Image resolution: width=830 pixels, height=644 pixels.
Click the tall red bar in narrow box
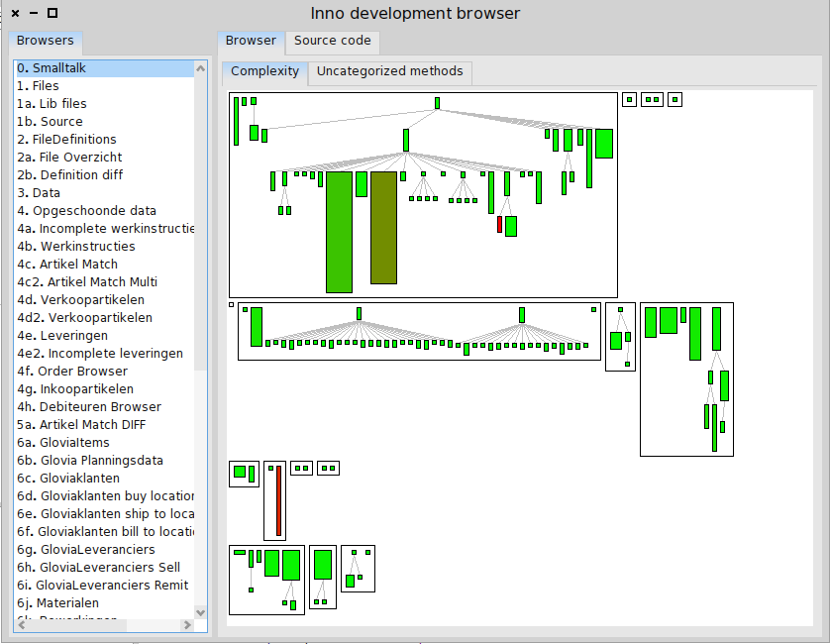[x=278, y=500]
